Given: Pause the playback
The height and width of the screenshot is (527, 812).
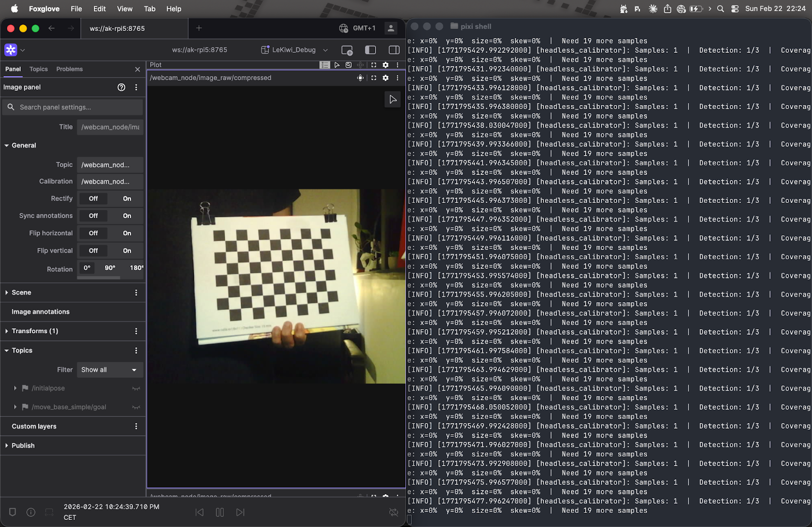Looking at the screenshot, I should [x=220, y=512].
